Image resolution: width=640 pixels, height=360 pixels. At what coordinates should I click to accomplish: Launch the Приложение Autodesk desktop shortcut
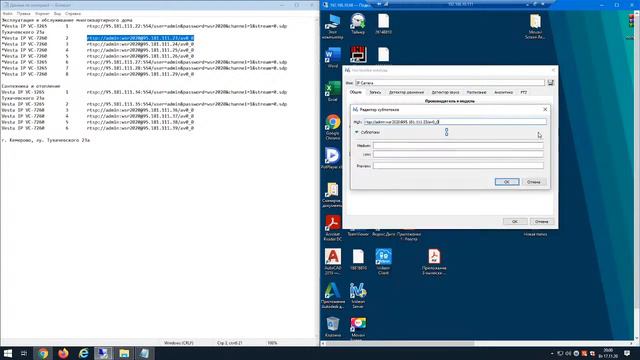tap(333, 295)
